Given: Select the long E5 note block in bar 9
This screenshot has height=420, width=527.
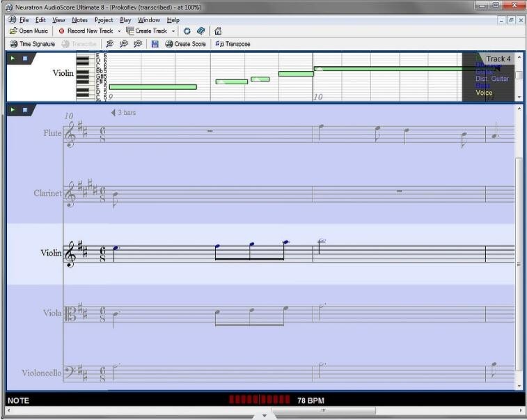Looking at the screenshot, I should point(153,87).
